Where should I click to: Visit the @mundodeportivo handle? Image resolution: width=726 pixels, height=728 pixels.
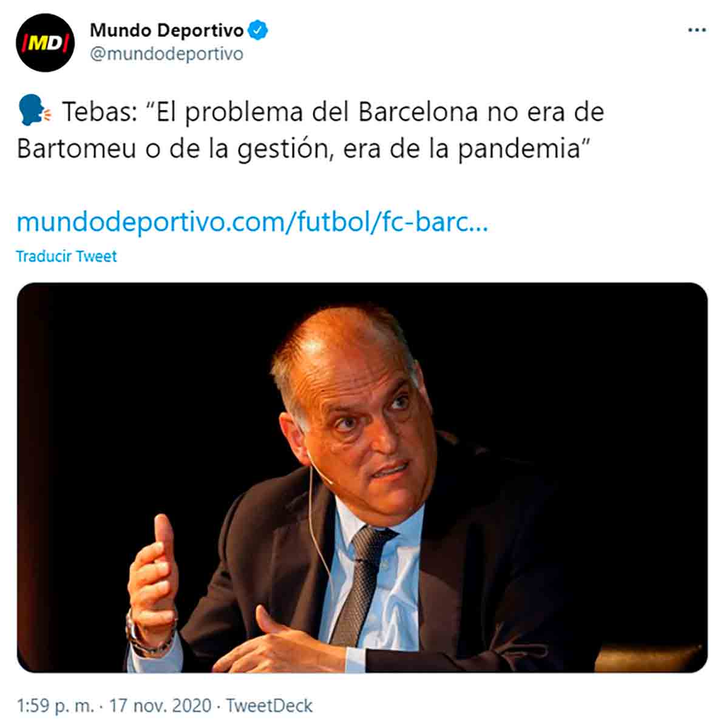tap(166, 54)
